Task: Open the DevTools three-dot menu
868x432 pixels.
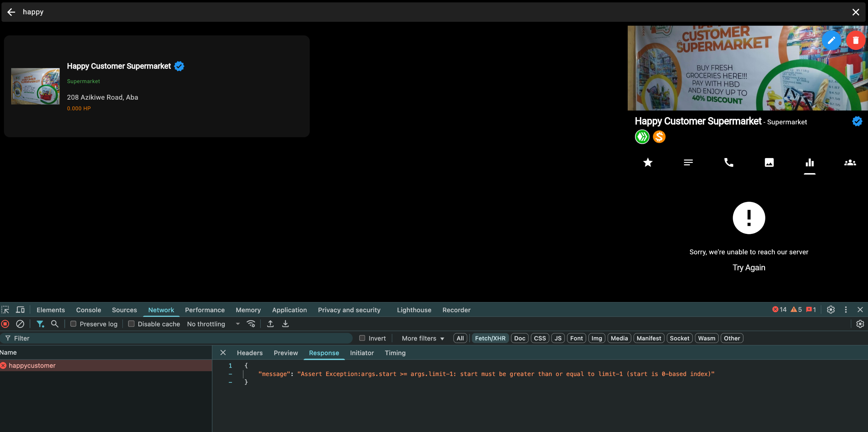Action: (x=845, y=309)
